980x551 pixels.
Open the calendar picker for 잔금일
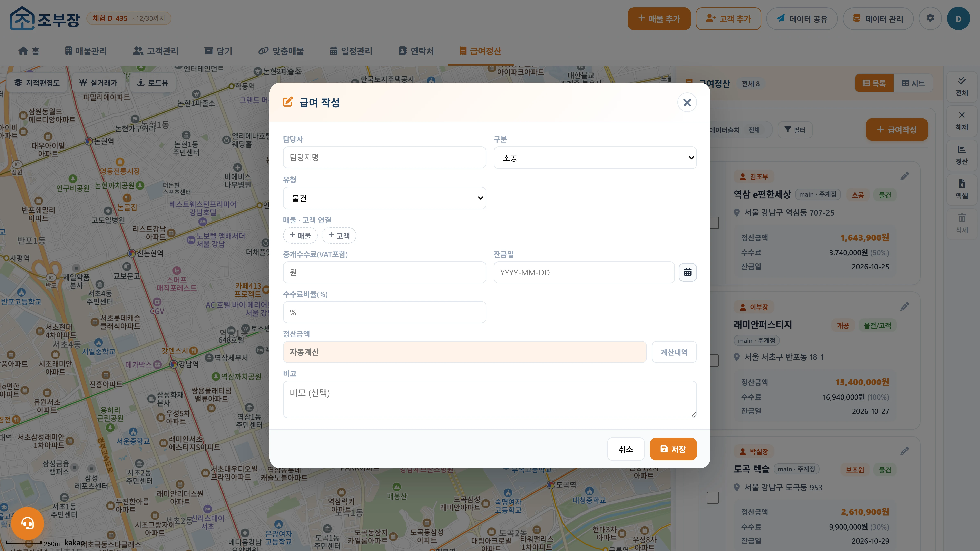click(x=687, y=272)
